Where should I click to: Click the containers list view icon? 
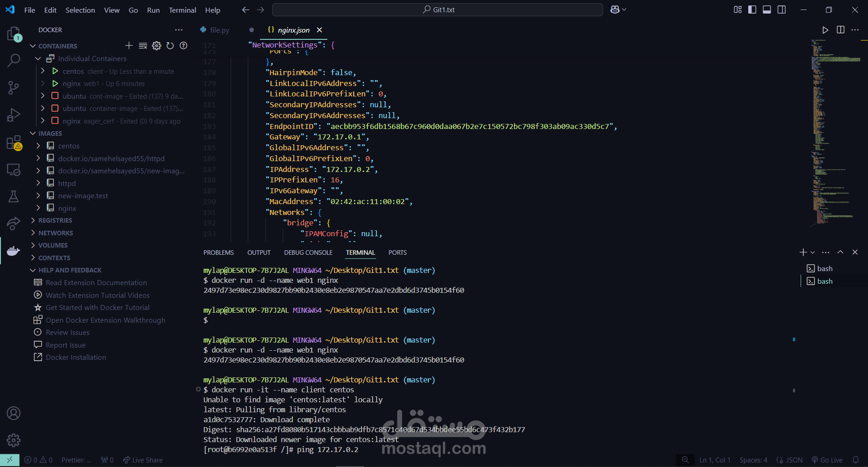[143, 46]
